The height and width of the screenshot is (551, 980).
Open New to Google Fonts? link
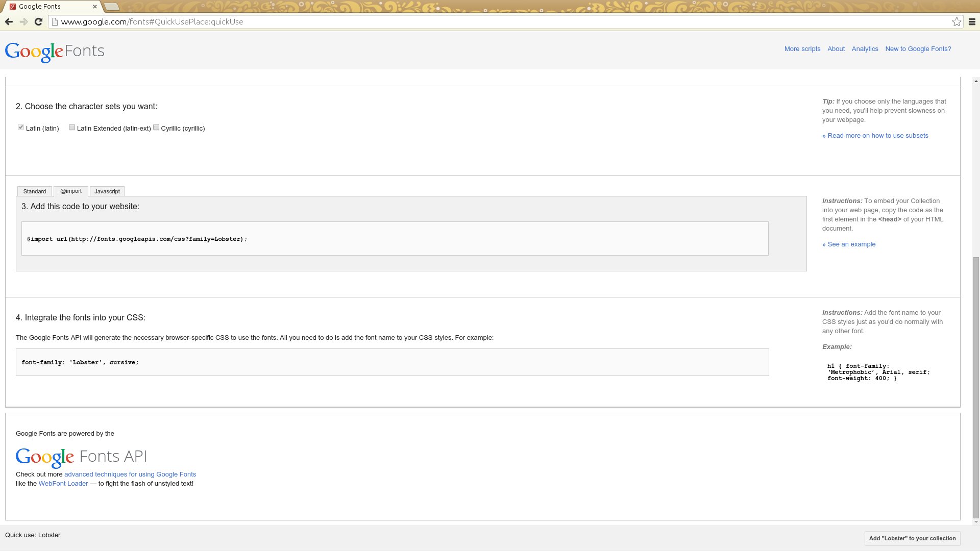click(918, 49)
